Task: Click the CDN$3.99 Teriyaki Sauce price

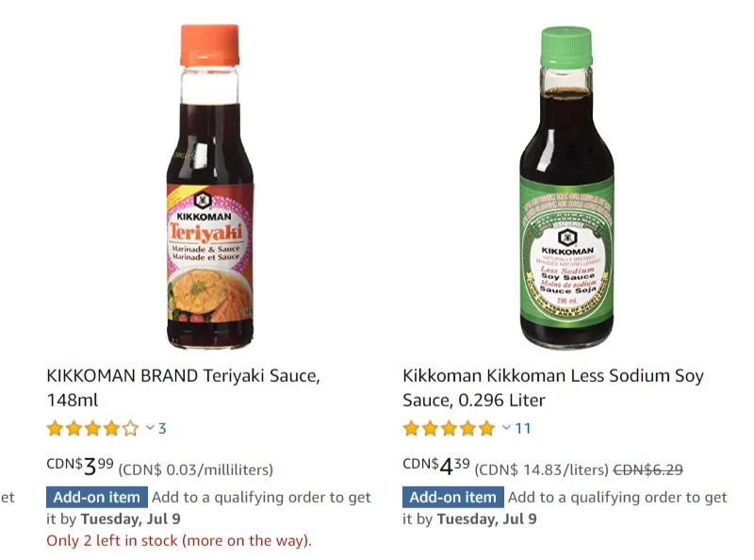Action: [80, 466]
